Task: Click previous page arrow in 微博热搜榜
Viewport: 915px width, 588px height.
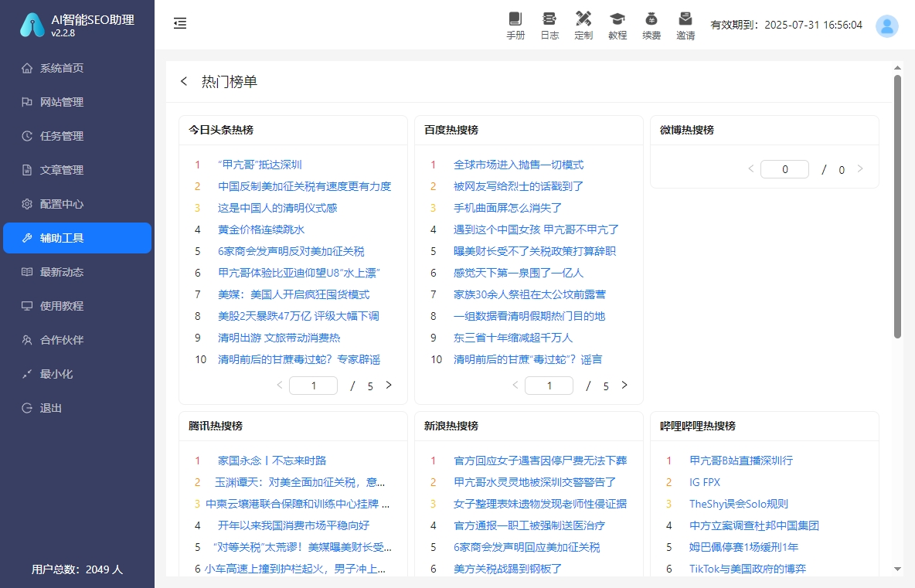Action: (x=750, y=169)
